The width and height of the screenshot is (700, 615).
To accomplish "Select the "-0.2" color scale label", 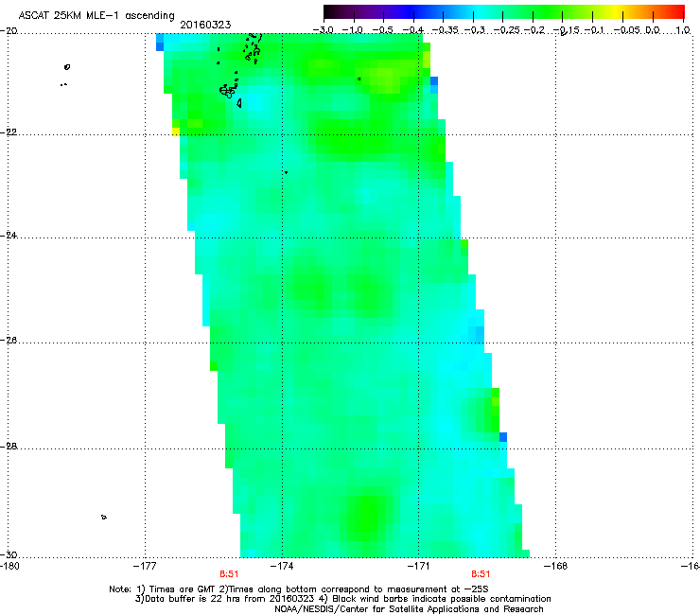I will pos(534,30).
